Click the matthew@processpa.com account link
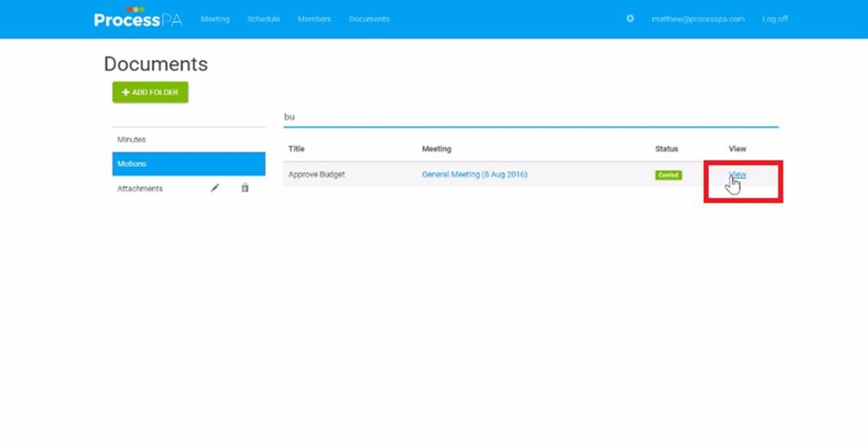 pyautogui.click(x=698, y=20)
